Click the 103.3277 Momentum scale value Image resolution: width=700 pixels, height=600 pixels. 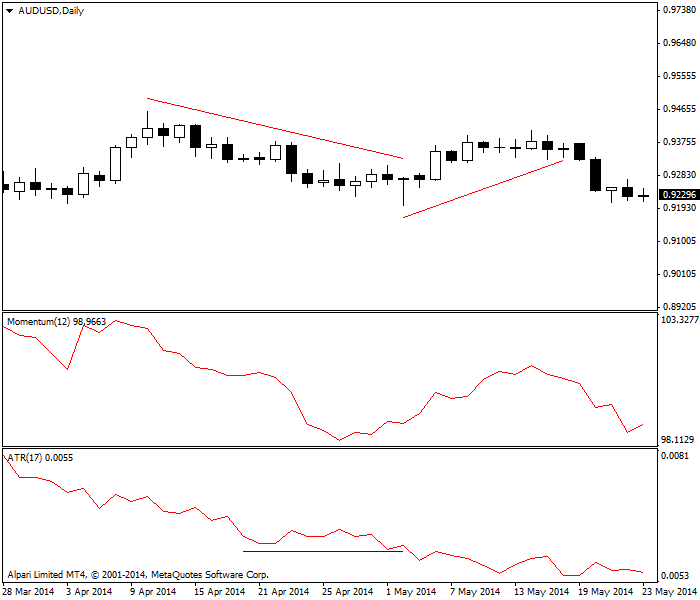coord(678,320)
